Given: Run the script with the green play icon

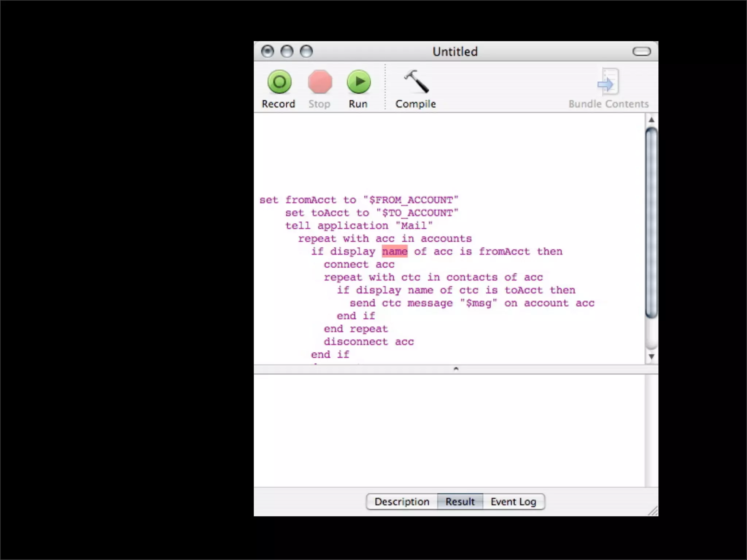Looking at the screenshot, I should [x=359, y=82].
